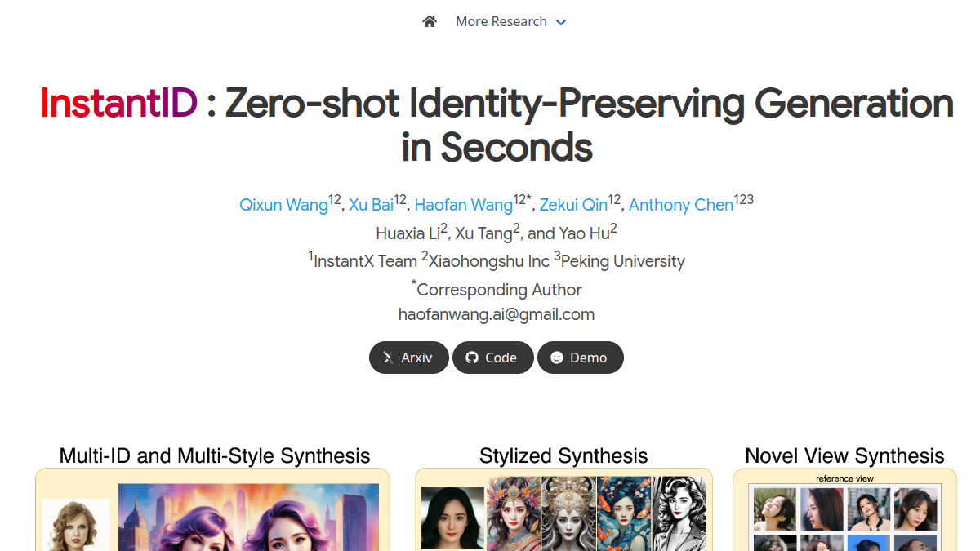Open the Arxiv paper button
This screenshot has width=980, height=551.
(408, 358)
